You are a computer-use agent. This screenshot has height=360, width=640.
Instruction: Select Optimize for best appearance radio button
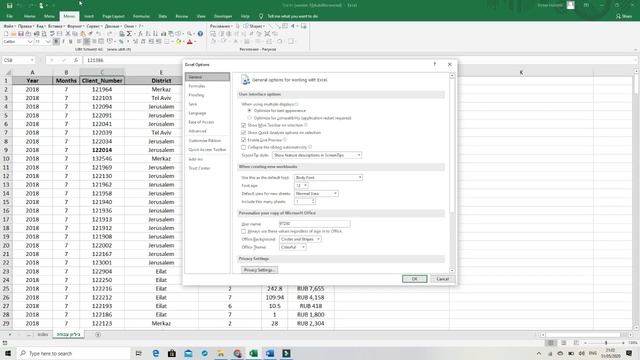pos(249,111)
